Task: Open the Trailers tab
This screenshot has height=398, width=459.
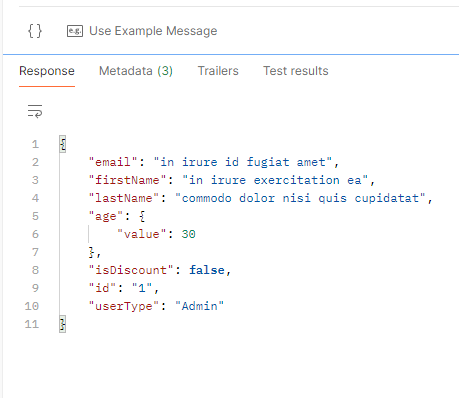Action: point(218,71)
